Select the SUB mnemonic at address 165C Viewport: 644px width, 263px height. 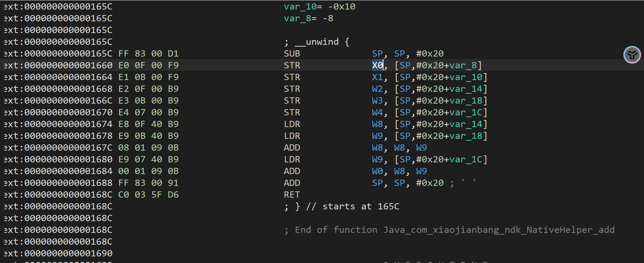pos(292,54)
